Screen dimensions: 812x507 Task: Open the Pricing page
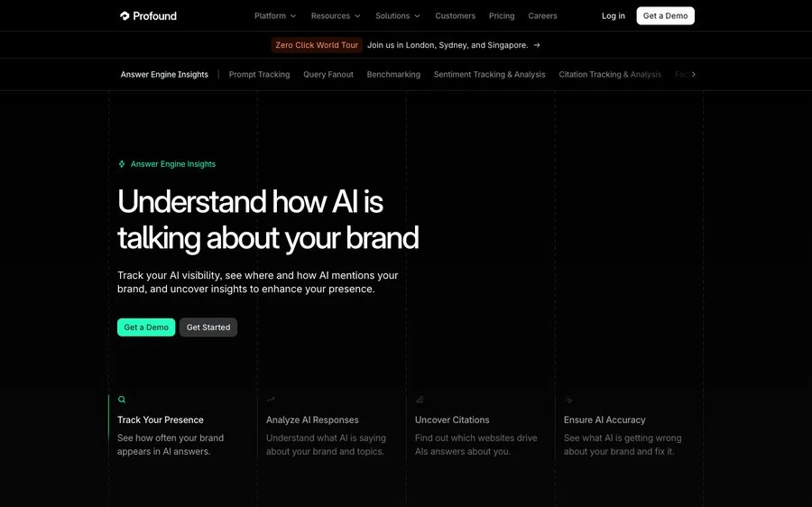(502, 16)
